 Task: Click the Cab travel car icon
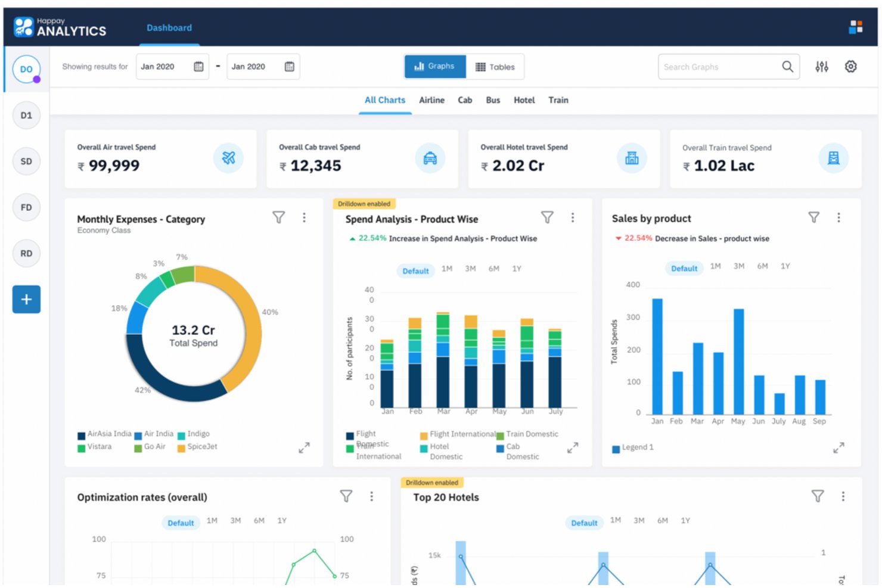click(430, 158)
